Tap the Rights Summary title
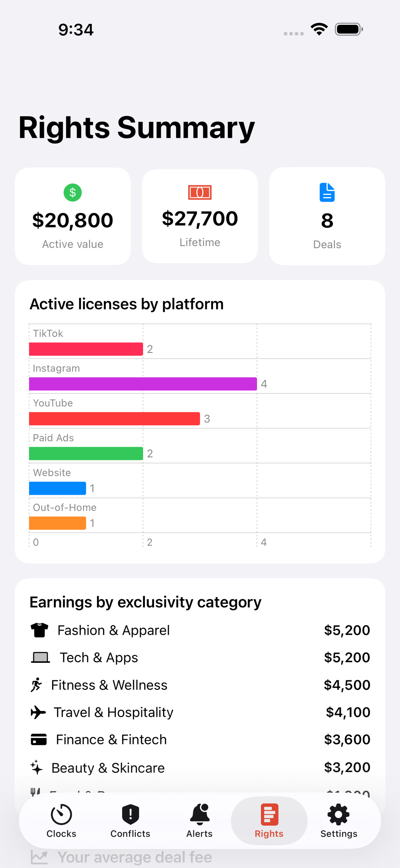400x868 pixels. pyautogui.click(x=137, y=128)
